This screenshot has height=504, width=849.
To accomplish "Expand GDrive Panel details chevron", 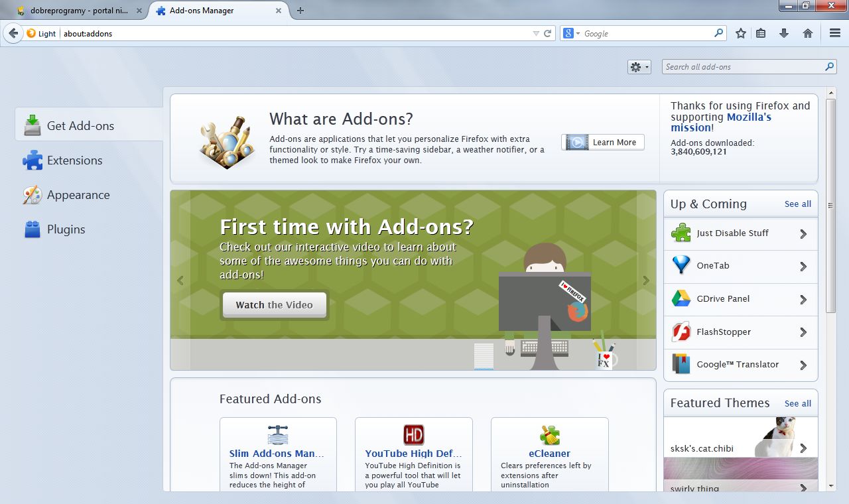I will coord(803,299).
